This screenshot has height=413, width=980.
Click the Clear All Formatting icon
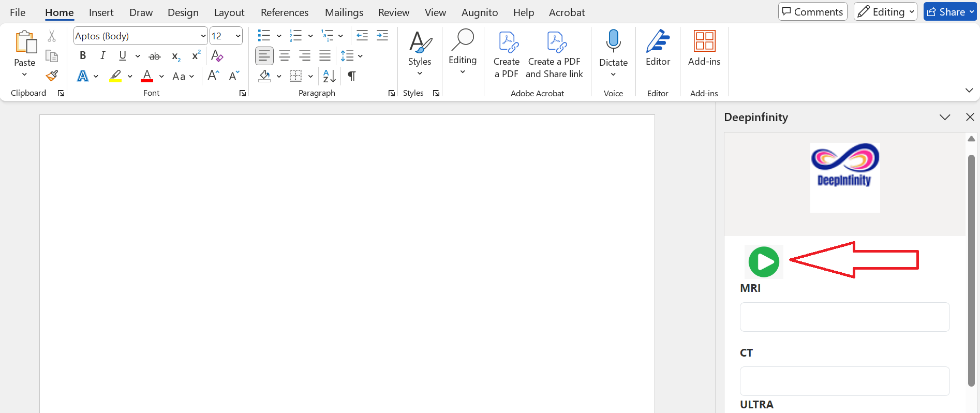click(217, 56)
